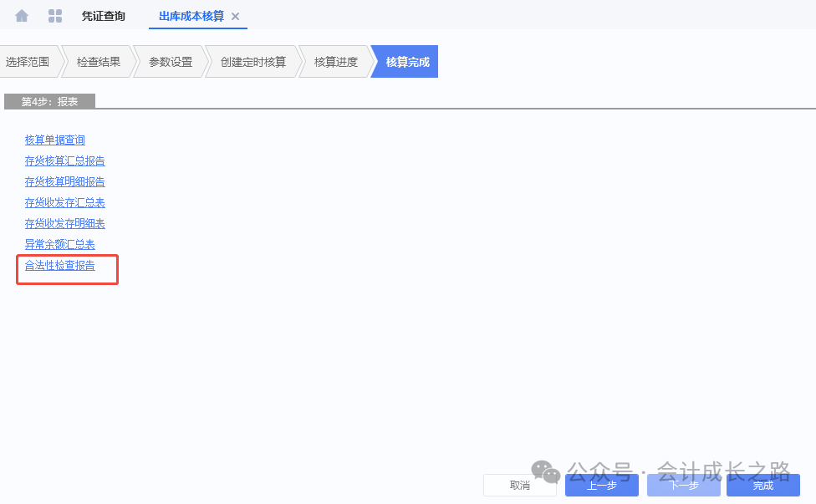
Task: Switch to the 凭证查询 tab
Action: click(x=103, y=17)
